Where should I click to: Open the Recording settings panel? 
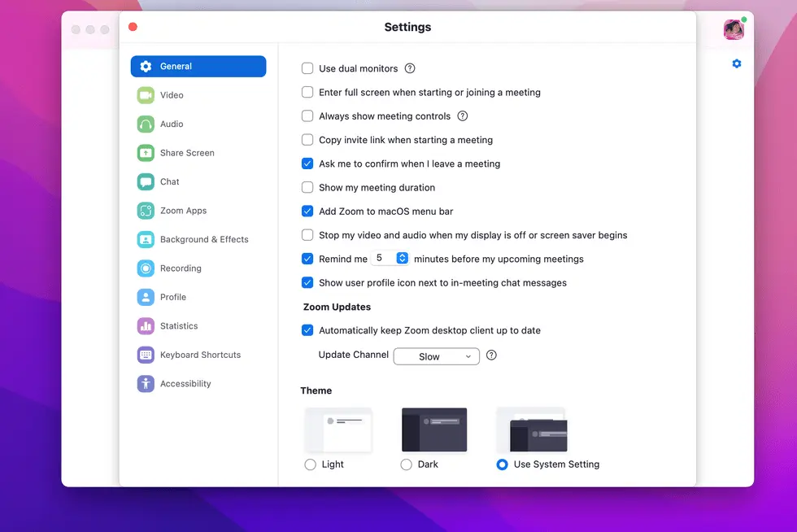(180, 268)
